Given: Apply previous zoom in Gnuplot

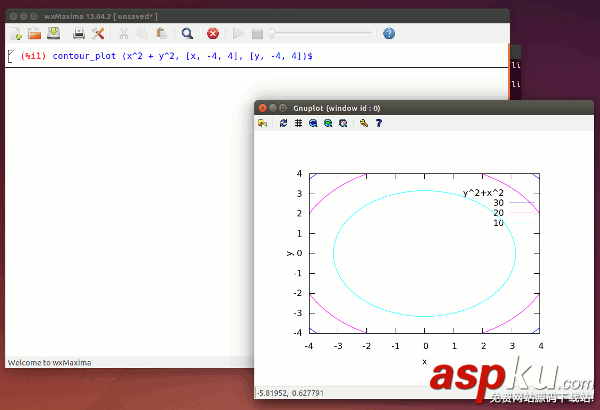Looking at the screenshot, I should tap(313, 123).
